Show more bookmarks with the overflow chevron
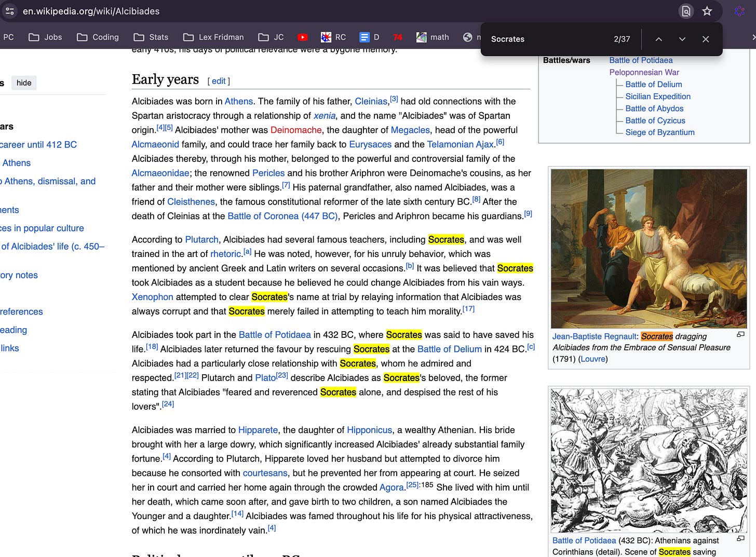Image resolution: width=756 pixels, height=557 pixels. tap(753, 37)
